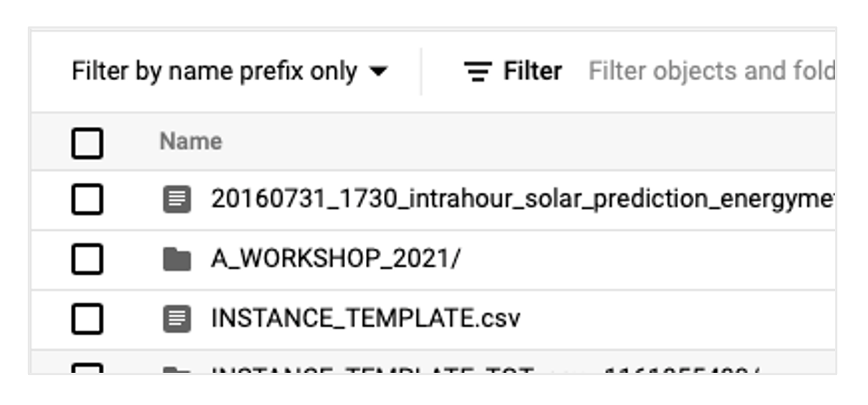Select the A_WORKSHOP_2021 folder checkbox
868x405 pixels.
pyautogui.click(x=87, y=259)
